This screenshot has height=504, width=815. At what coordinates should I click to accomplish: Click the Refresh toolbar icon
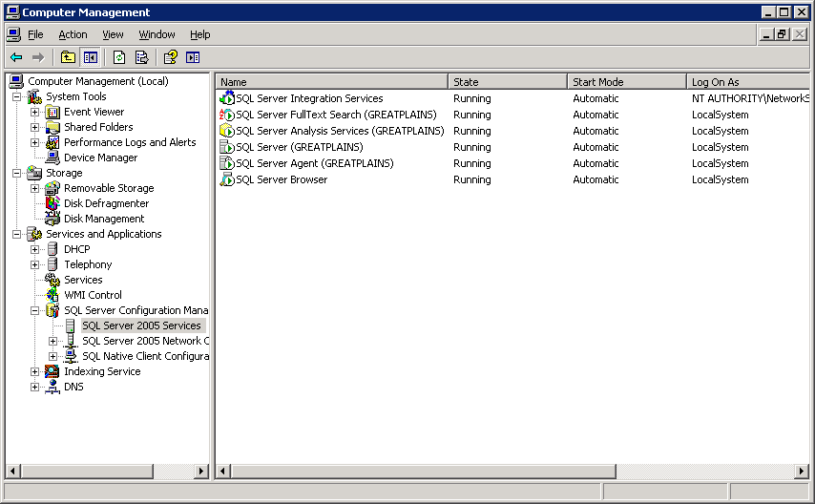119,57
